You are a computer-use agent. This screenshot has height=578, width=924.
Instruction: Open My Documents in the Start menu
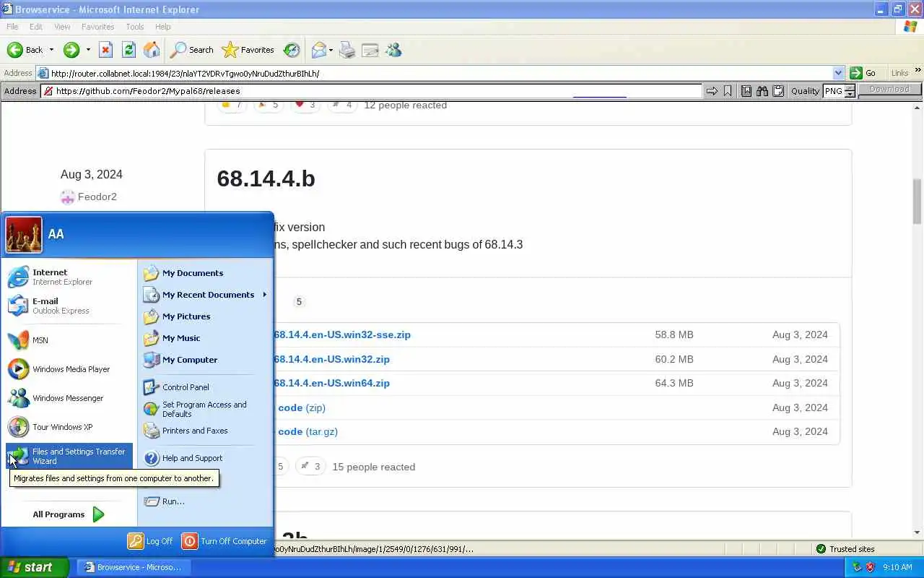(x=205, y=273)
